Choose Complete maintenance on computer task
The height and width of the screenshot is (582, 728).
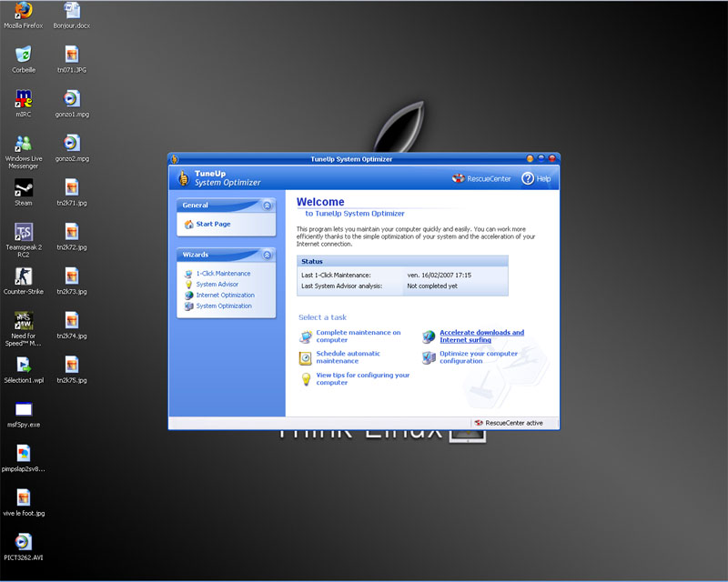click(x=350, y=336)
